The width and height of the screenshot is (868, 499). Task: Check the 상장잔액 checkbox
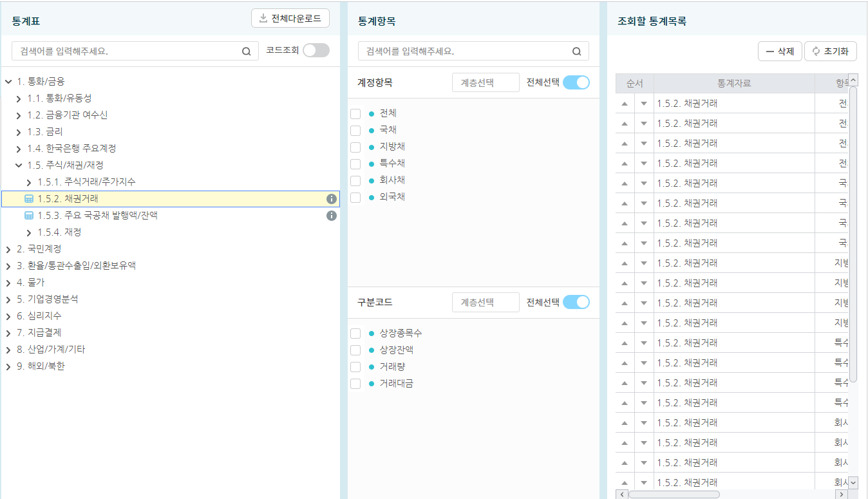click(355, 350)
